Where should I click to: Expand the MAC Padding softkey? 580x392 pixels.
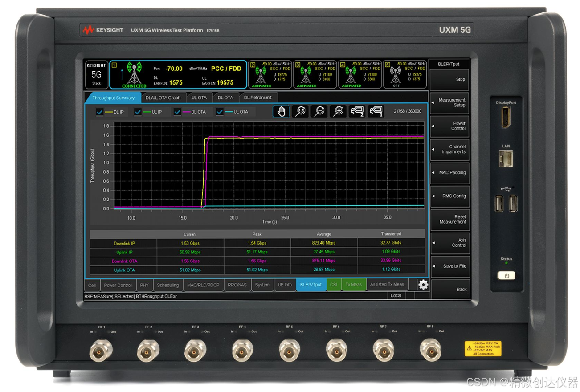(449, 173)
